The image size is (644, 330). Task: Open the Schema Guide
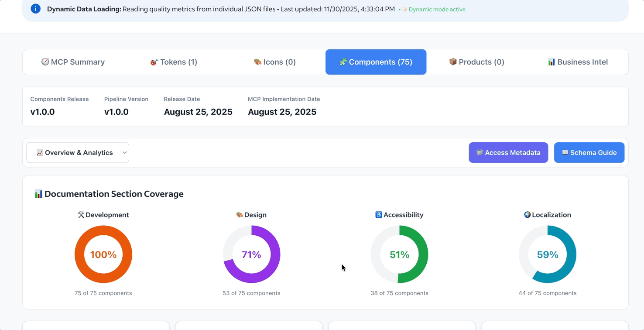(589, 152)
